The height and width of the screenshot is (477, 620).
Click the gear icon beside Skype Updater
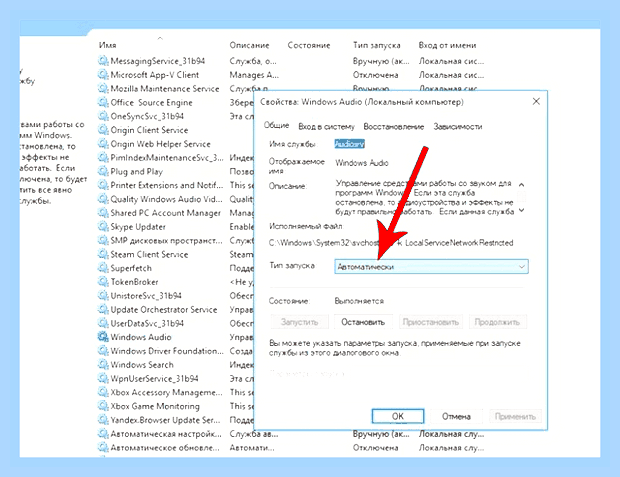(x=103, y=226)
